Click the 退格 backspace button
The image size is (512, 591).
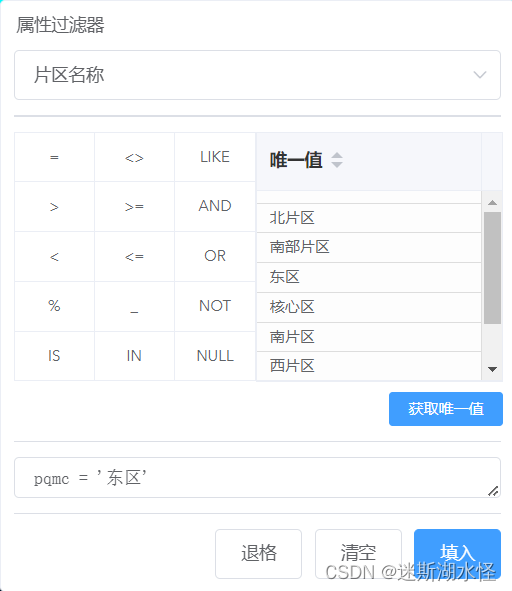point(258,553)
